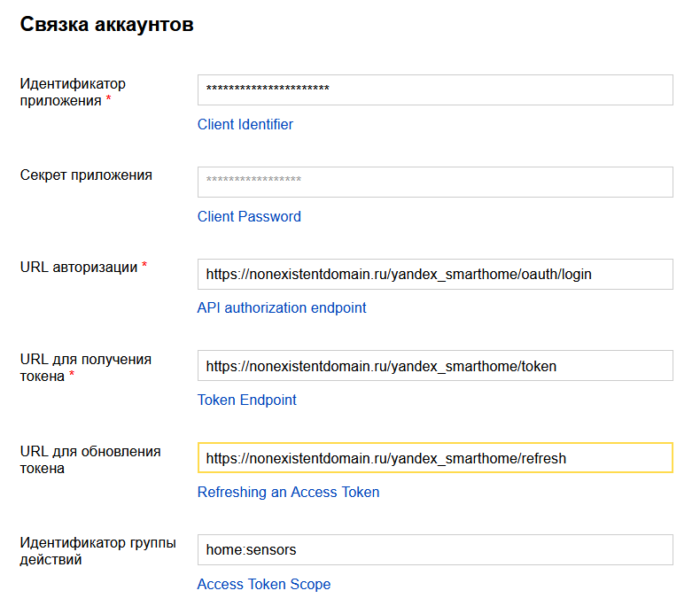The image size is (700, 614).
Task: Click the Идентификатор приложения label text
Action: [73, 92]
